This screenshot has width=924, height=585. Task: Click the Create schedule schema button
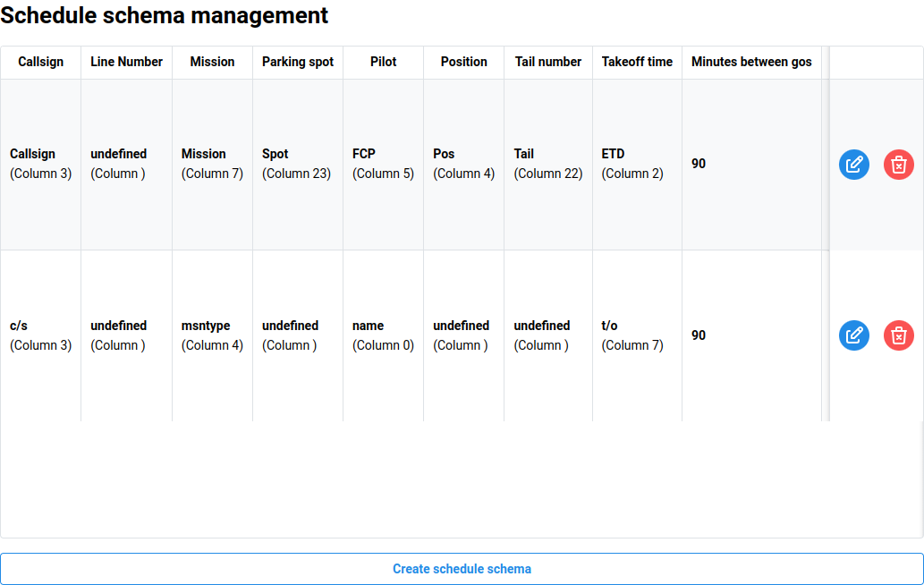(x=462, y=569)
